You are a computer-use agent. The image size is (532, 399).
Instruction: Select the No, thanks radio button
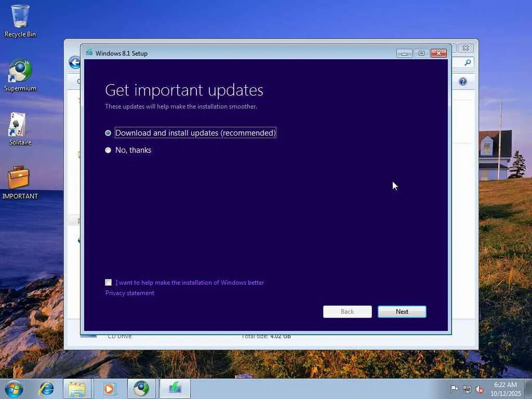click(108, 150)
